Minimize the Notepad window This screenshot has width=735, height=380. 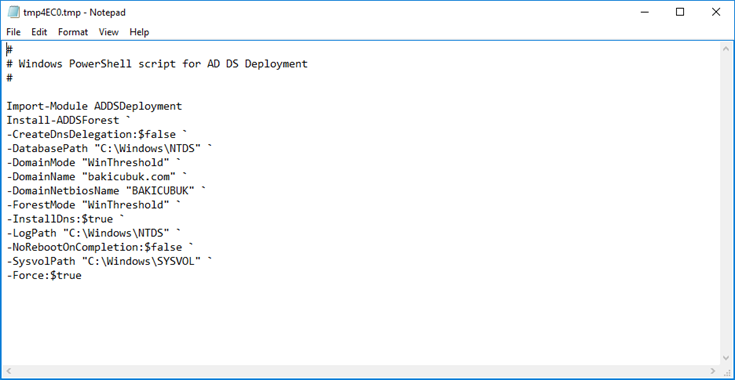pyautogui.click(x=644, y=12)
